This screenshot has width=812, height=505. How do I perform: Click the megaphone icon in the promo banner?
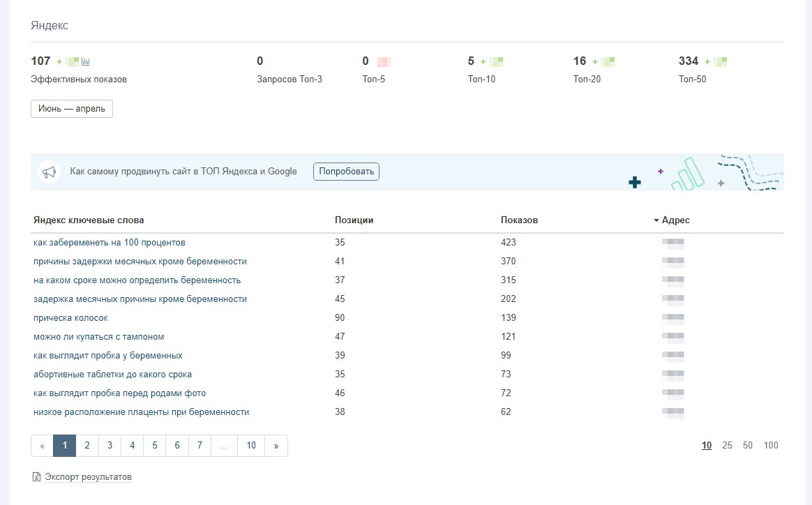(x=49, y=172)
